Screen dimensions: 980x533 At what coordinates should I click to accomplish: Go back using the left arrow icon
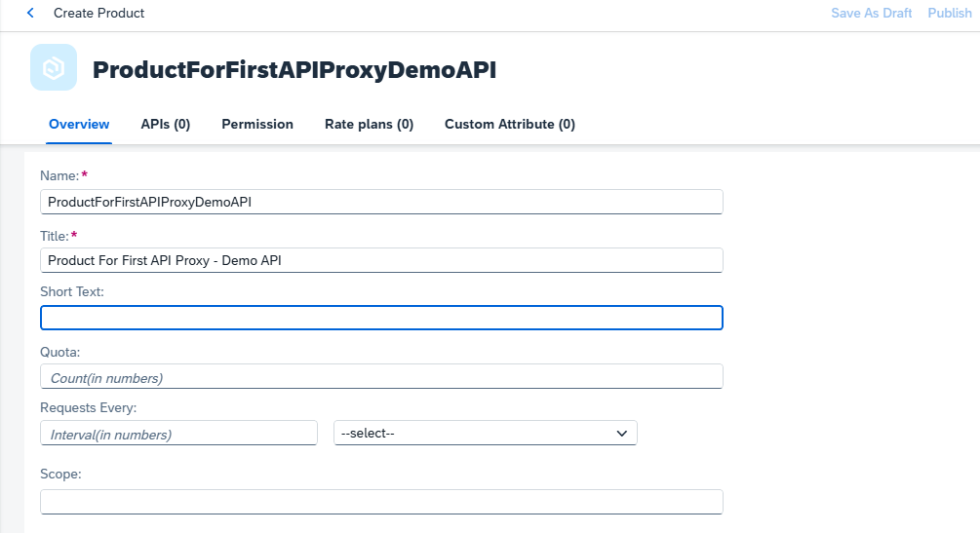pos(30,13)
